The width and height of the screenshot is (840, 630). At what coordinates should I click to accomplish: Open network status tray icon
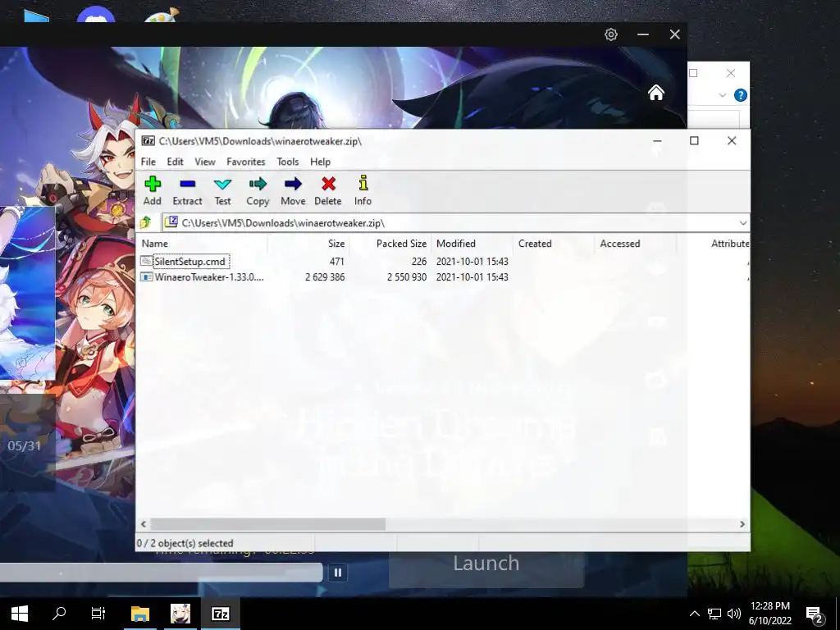pos(714,614)
